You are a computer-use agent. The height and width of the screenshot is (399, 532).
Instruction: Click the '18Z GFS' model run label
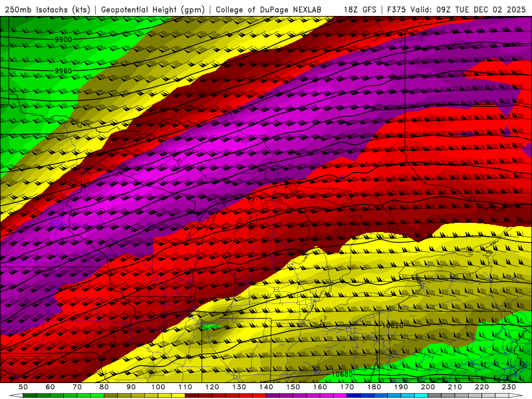tap(360, 10)
